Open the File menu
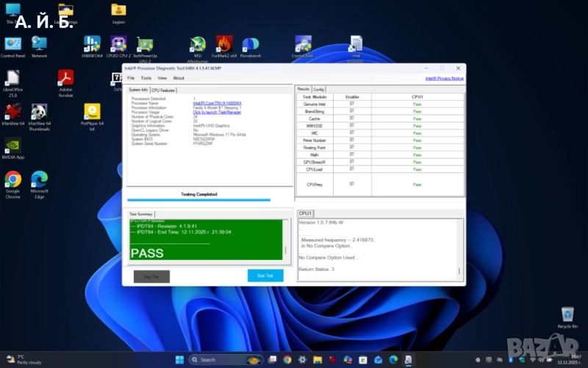This screenshot has height=368, width=588. (131, 78)
